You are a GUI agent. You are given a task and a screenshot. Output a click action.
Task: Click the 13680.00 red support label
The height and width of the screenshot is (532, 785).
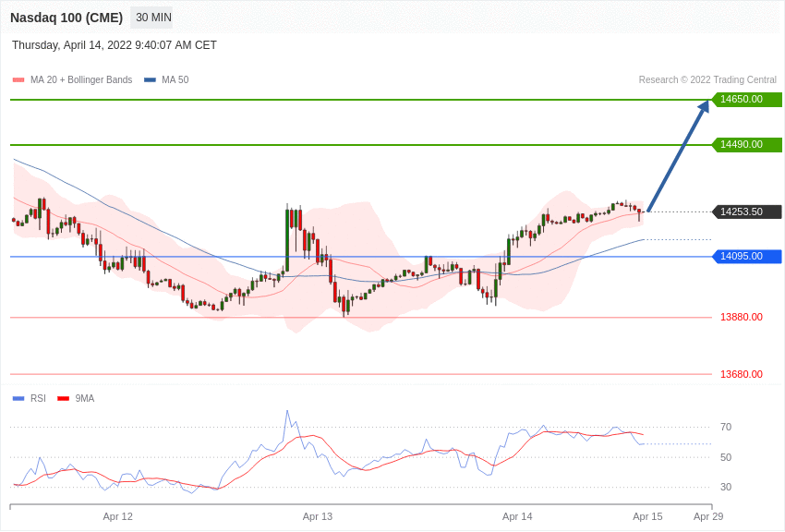coord(742,374)
